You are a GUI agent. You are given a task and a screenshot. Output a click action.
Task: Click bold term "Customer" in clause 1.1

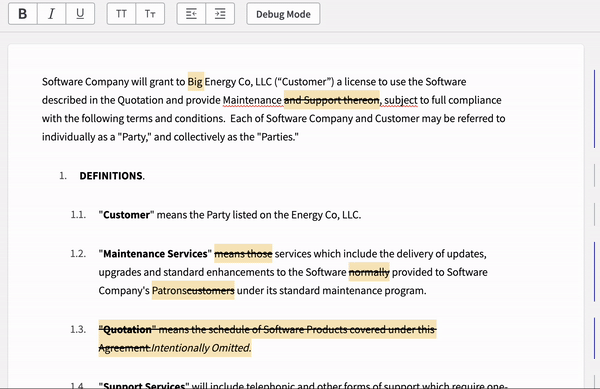pos(126,215)
